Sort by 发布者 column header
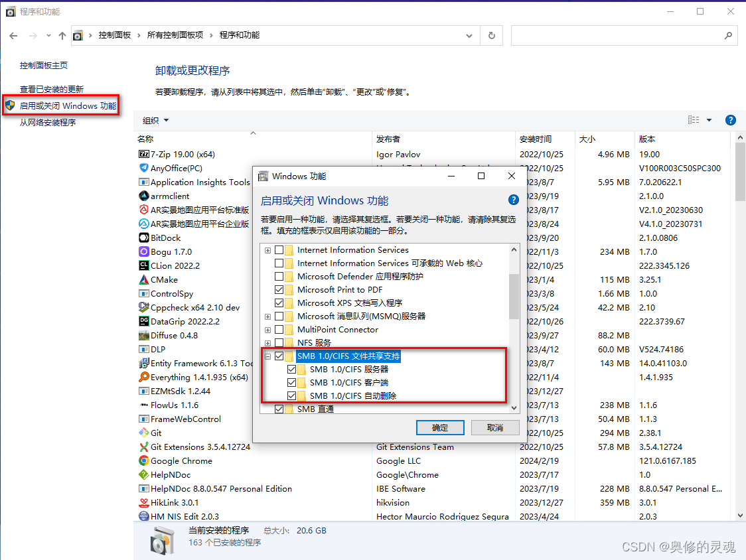This screenshot has width=746, height=560. pos(443,139)
